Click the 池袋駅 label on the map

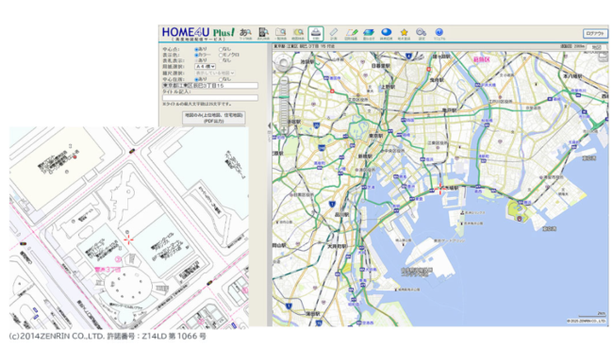click(x=307, y=62)
